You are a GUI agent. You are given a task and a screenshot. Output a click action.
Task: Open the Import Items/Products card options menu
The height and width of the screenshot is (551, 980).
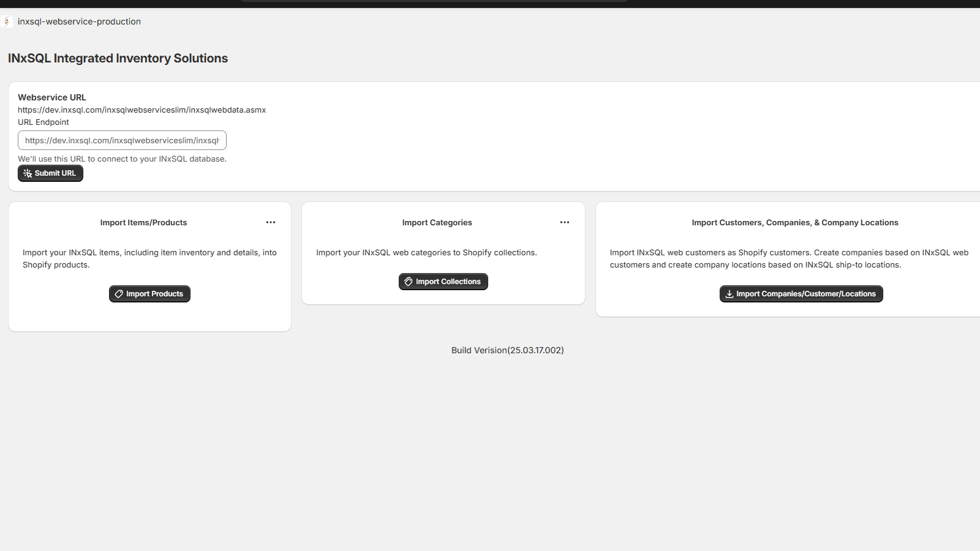click(x=271, y=222)
